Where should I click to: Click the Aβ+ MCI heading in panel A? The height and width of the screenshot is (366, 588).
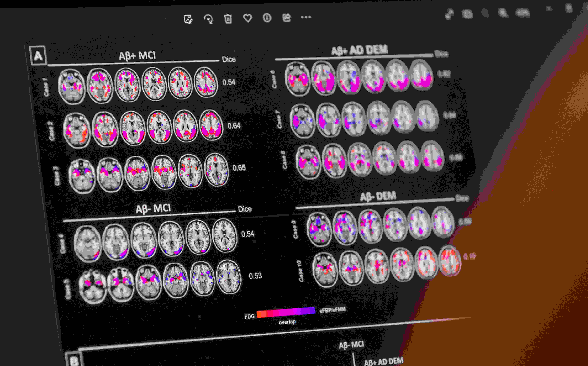coord(137,56)
